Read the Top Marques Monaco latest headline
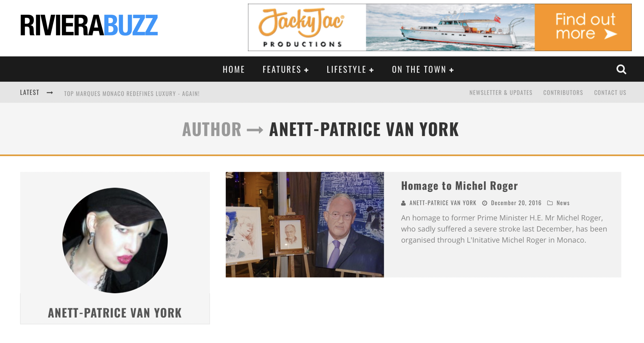Screen dimensions: 644x343 pyautogui.click(x=132, y=94)
